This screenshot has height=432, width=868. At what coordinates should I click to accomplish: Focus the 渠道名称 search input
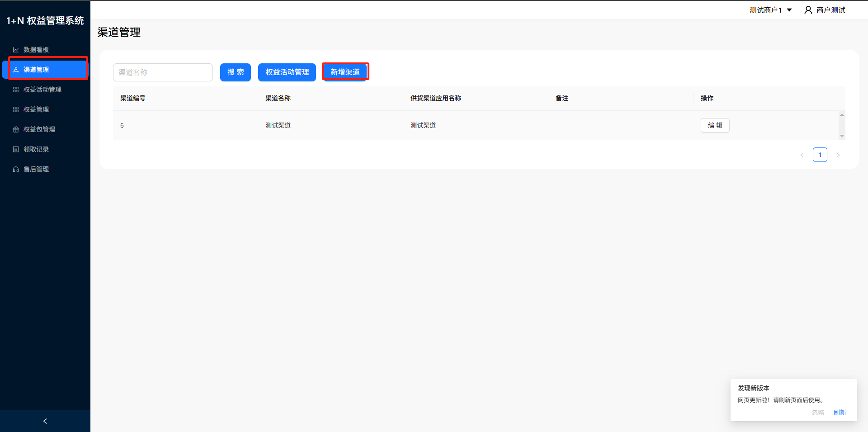click(x=163, y=72)
